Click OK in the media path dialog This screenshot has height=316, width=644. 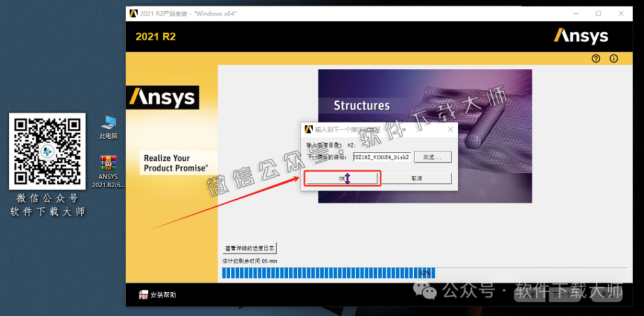[x=341, y=178]
